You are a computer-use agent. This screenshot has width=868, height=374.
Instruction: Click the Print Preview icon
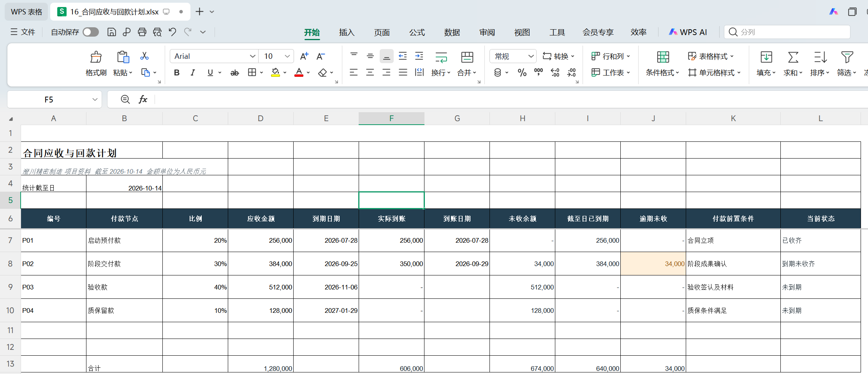pyautogui.click(x=157, y=32)
